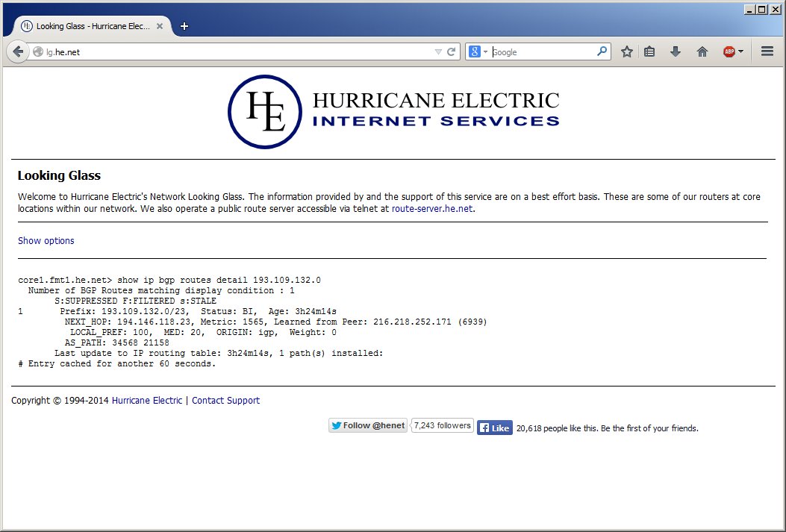Click the 'show ip bgp routes detail' command text
The height and width of the screenshot is (532, 786).
pyautogui.click(x=182, y=281)
